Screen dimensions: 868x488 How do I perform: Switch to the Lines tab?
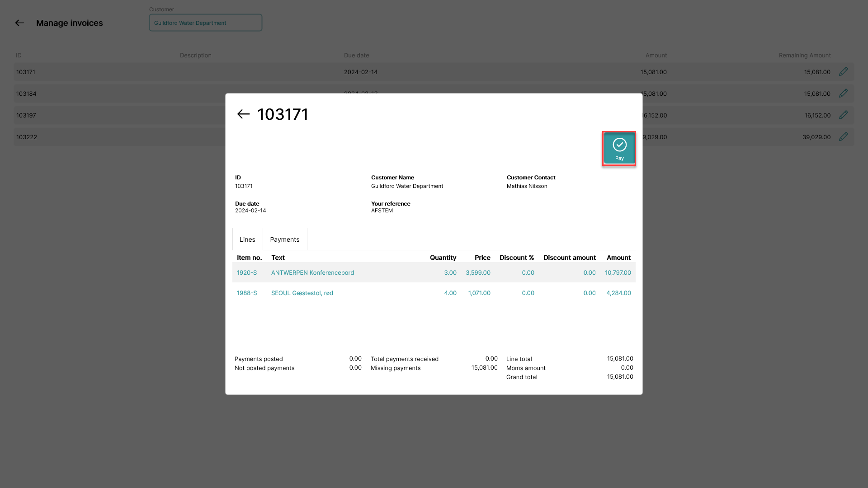[247, 239]
